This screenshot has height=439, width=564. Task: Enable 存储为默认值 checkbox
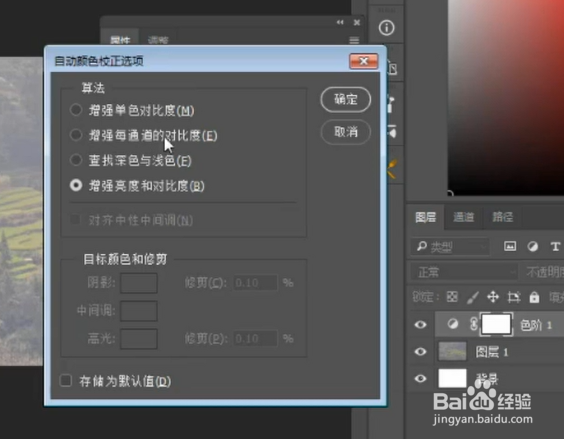point(66,381)
